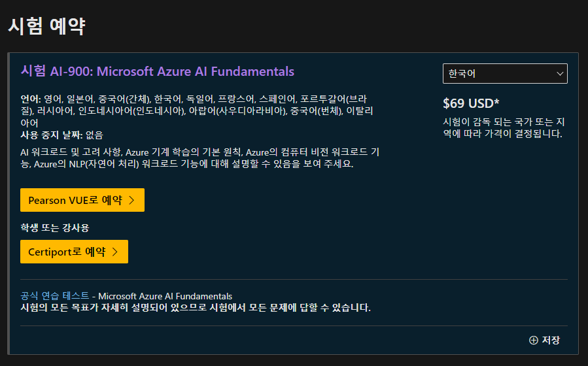Click the 시험 예약 page heading
Image resolution: width=588 pixels, height=366 pixels.
(46, 26)
